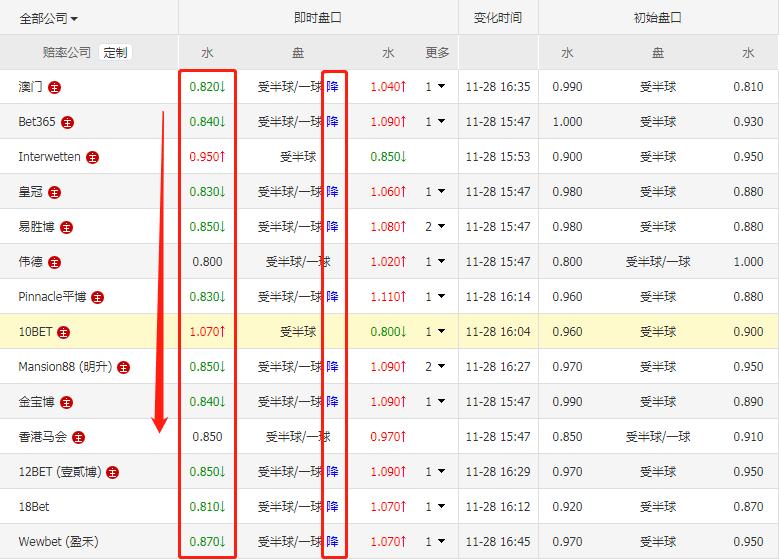Click the 0.800 odds in 伟德 即时盘口
The image size is (779, 560).
(208, 262)
